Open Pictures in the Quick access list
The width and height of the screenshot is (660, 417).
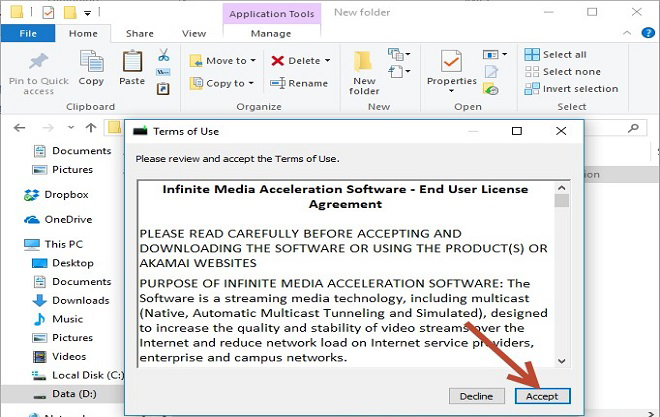[x=62, y=170]
